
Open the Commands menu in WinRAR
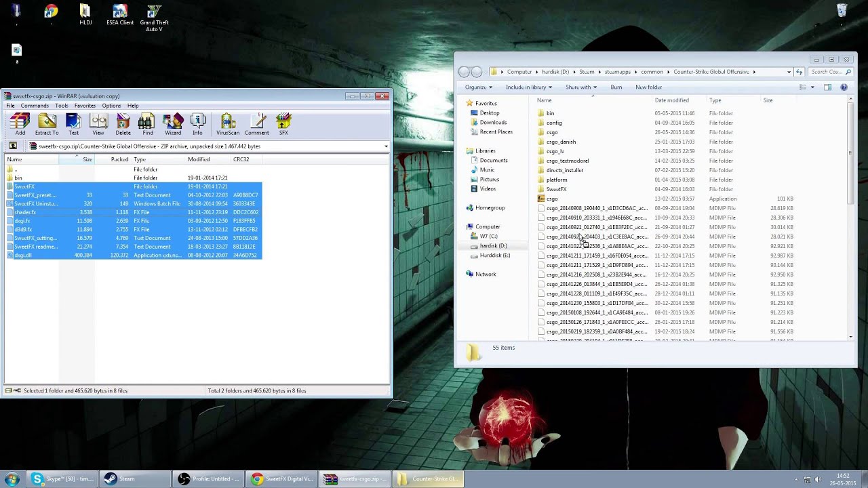(x=35, y=106)
